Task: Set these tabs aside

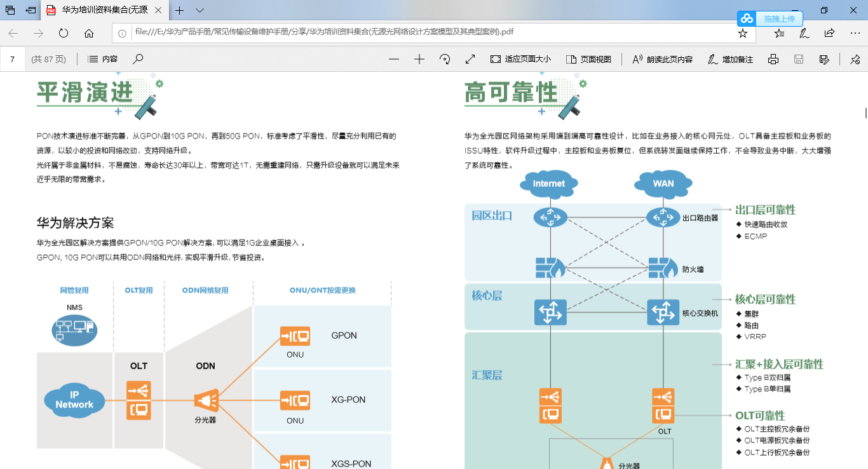Action: [31, 10]
